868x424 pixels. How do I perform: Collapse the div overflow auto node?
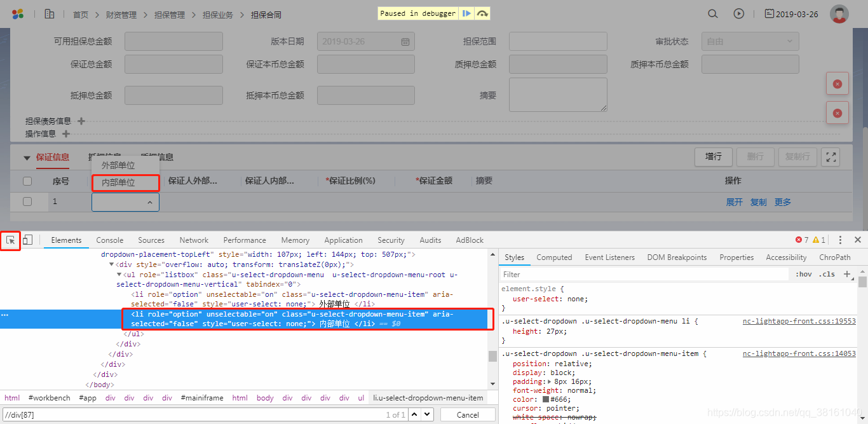tap(112, 264)
